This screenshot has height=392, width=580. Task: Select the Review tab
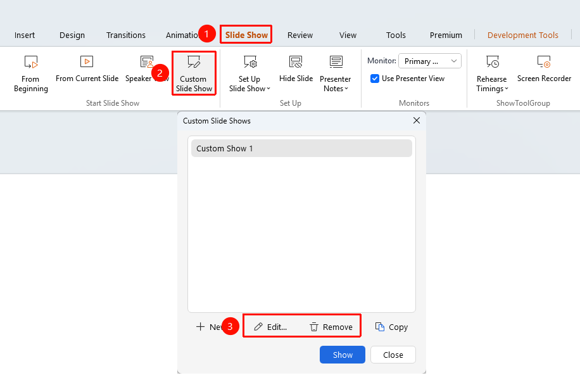click(300, 35)
